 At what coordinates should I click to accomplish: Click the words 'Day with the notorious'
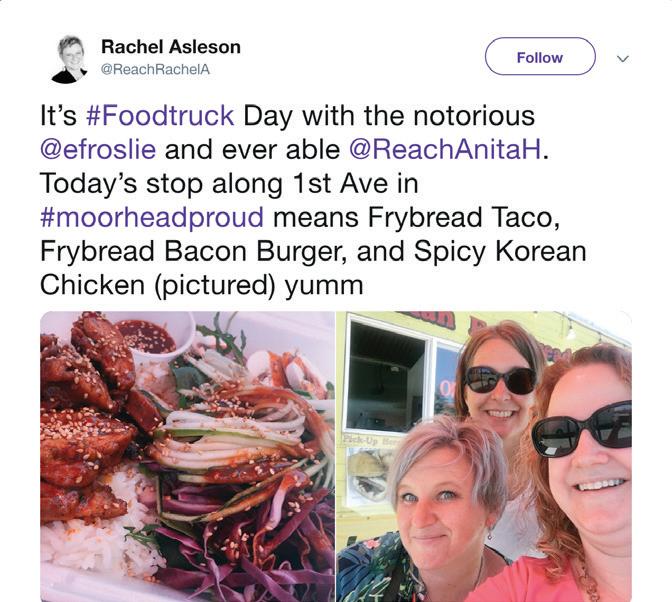coord(389,116)
